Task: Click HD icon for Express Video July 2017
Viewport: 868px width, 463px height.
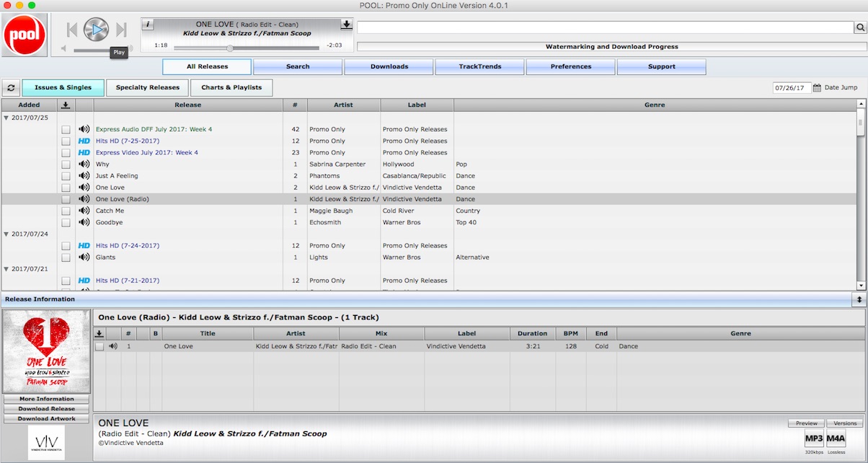Action: coord(84,153)
